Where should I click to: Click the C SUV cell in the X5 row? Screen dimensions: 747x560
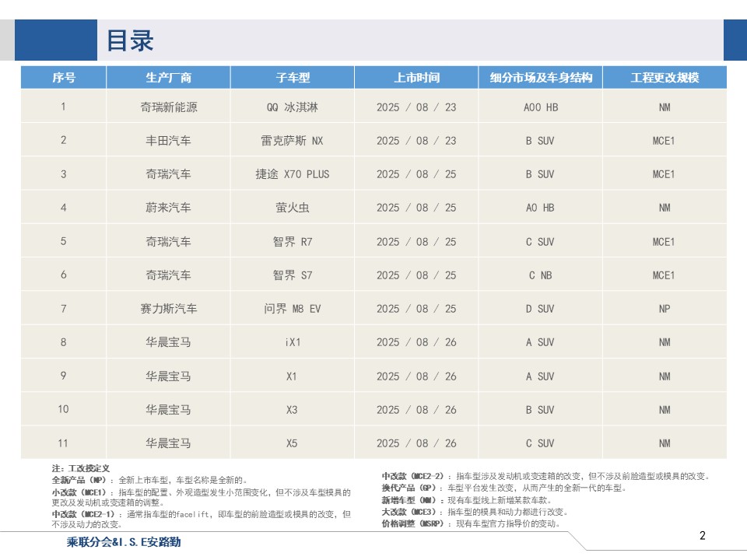pos(541,443)
